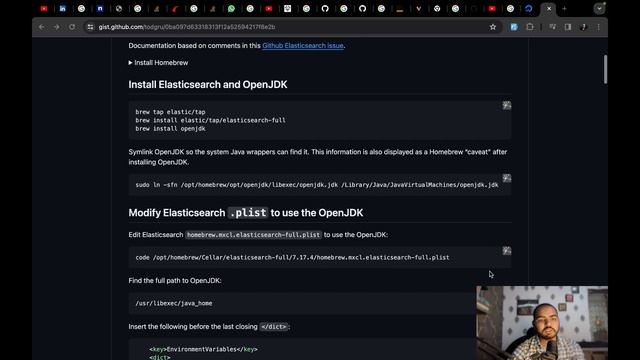Switch to the loading tab left of active tab
The image size is (640, 360).
click(529, 9)
